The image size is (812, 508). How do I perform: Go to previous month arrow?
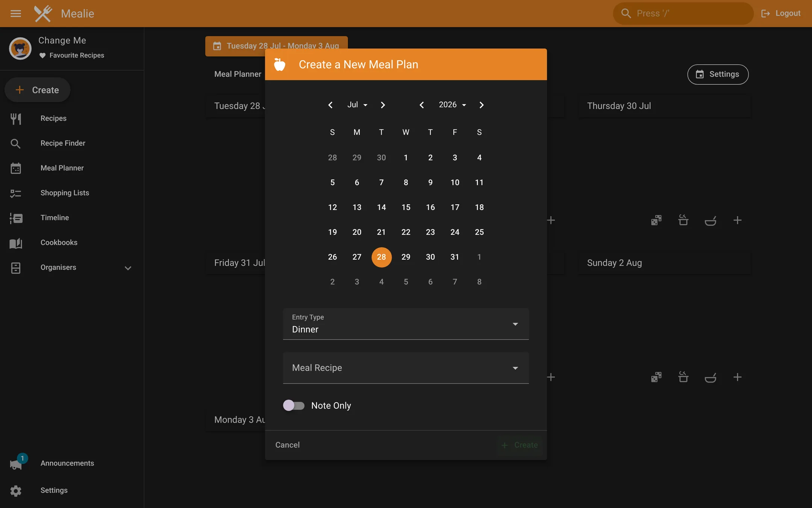click(330, 105)
